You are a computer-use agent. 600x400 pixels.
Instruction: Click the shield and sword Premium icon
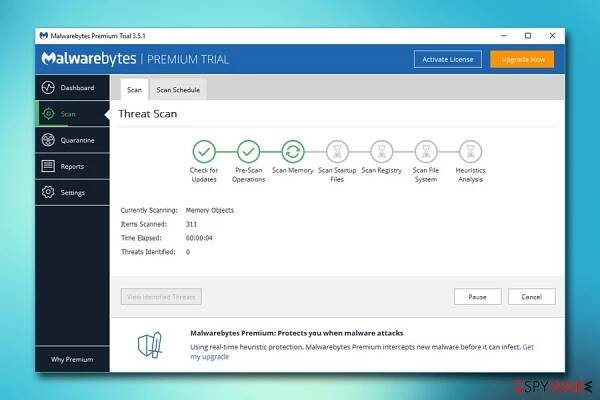(150, 346)
